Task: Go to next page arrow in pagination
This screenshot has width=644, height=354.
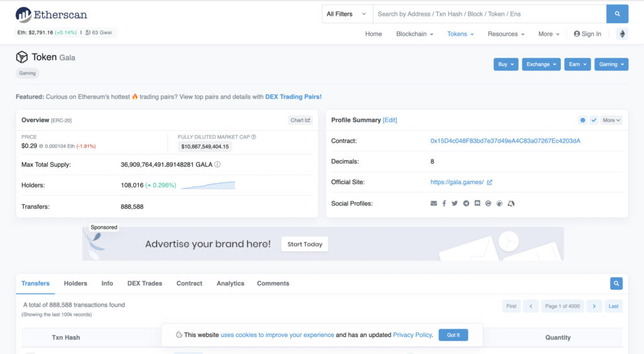Action: click(594, 306)
